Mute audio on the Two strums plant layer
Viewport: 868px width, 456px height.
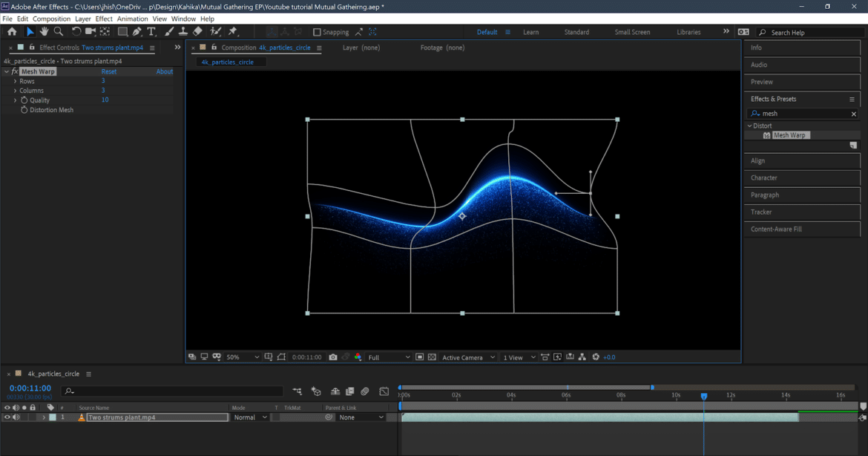pos(16,417)
